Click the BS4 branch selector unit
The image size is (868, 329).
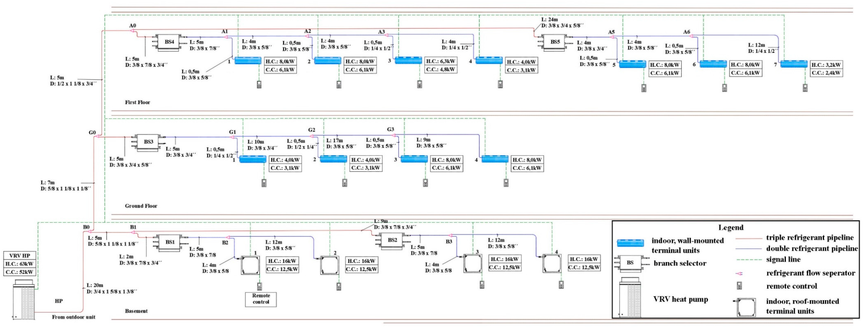point(169,42)
